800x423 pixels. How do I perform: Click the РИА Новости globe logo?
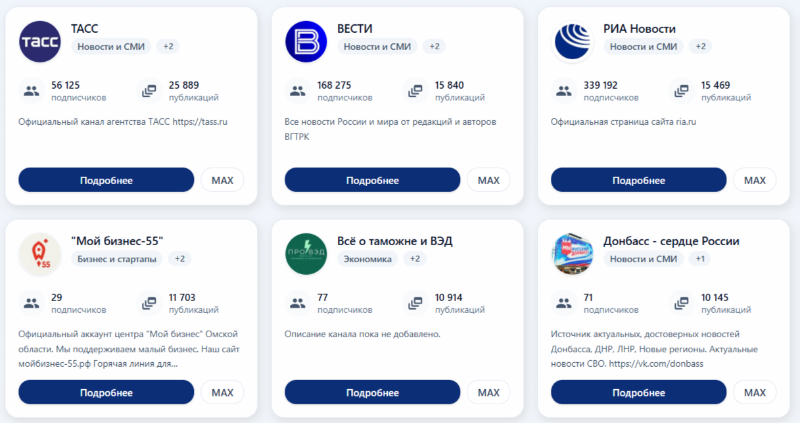573,42
